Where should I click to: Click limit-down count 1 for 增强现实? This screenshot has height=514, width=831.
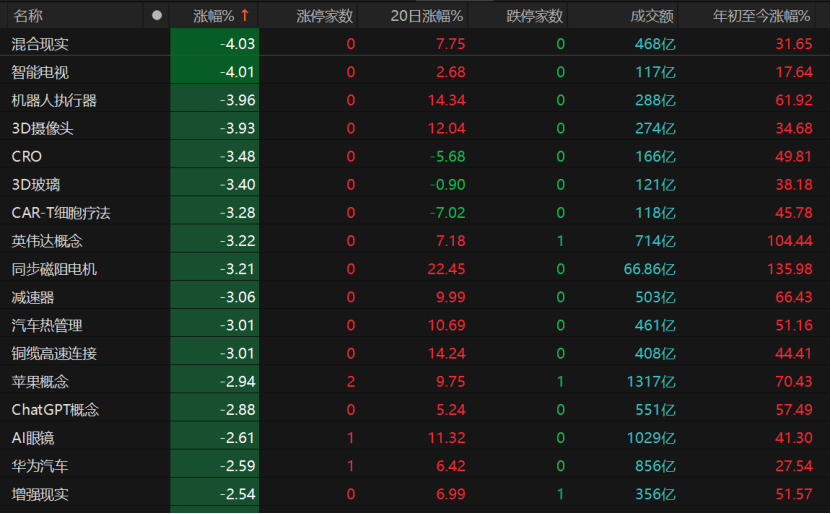(x=560, y=494)
